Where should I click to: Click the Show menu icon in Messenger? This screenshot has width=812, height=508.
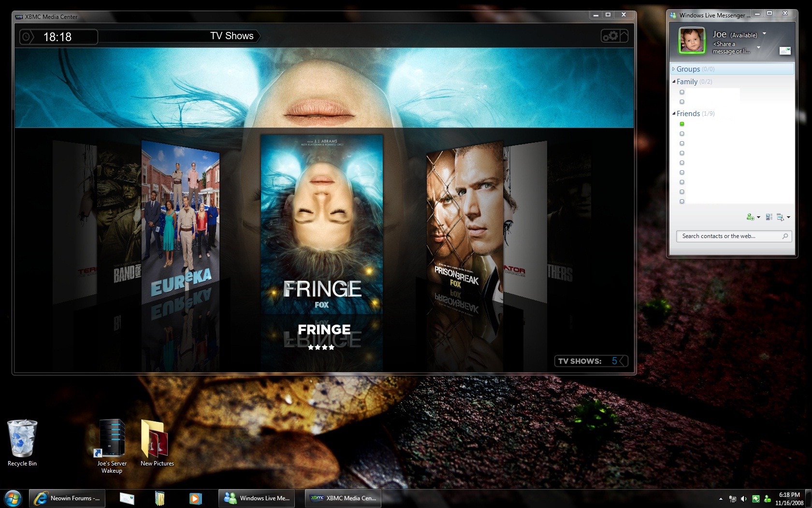point(781,217)
